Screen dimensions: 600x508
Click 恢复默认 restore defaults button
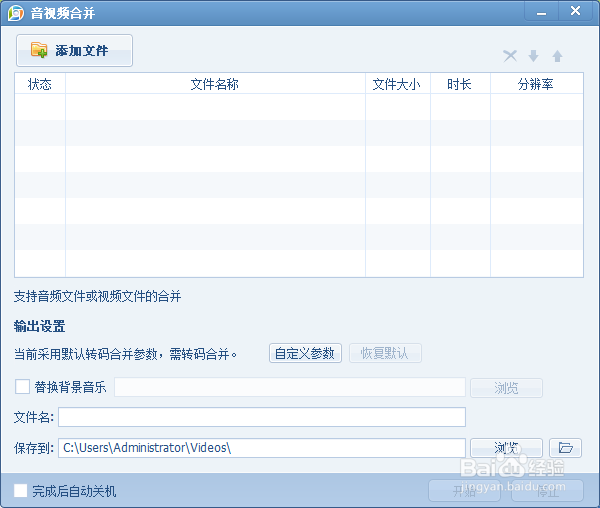tap(385, 353)
